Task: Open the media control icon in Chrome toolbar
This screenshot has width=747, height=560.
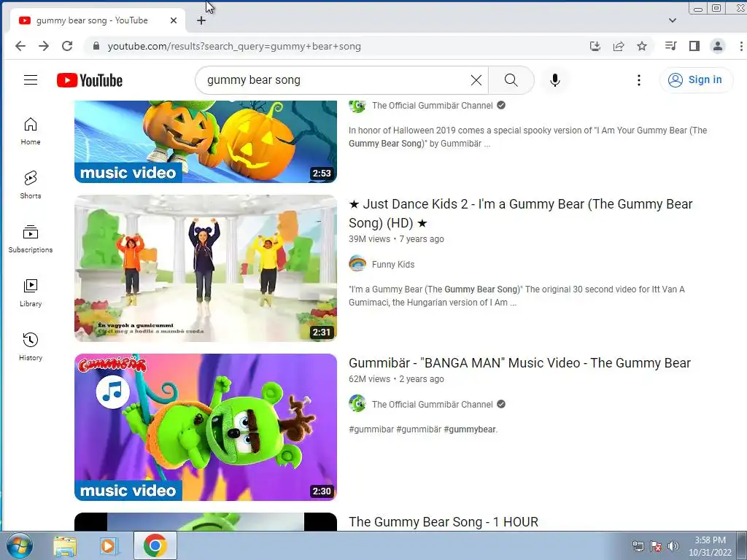Action: click(x=671, y=46)
